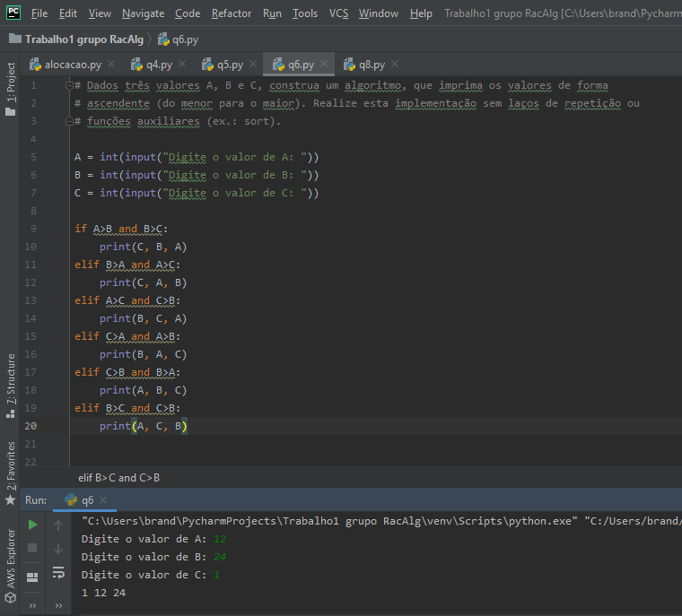Open the Structure tool window
Viewport: 682px width, 616px height.
(x=11, y=386)
